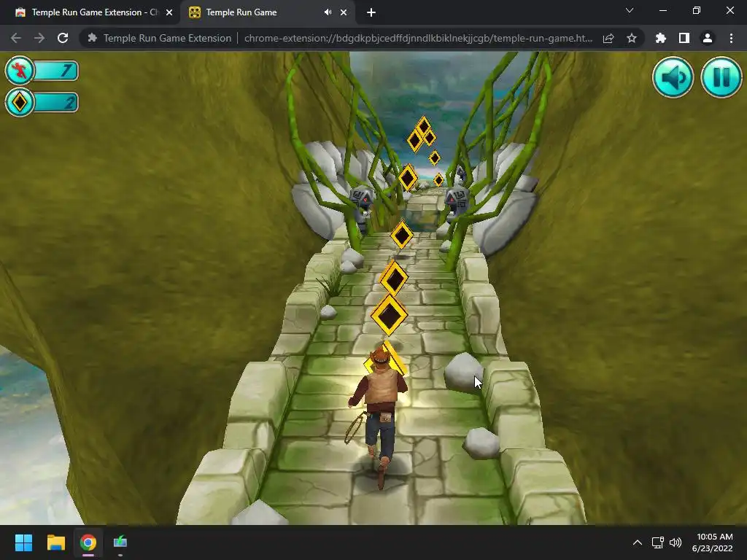Open Chrome's three-dot menu

[731, 38]
